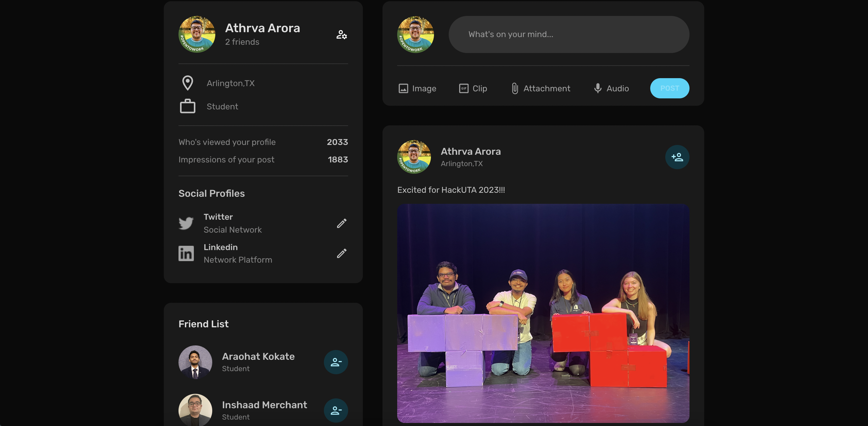This screenshot has height=426, width=868.
Task: Click the pencil icon to edit Linkedin profile
Action: tap(341, 253)
